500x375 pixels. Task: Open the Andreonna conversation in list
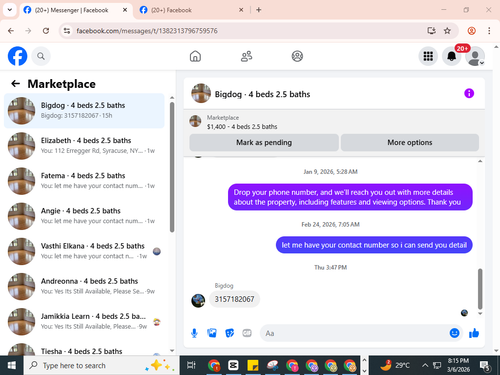pyautogui.click(x=84, y=286)
